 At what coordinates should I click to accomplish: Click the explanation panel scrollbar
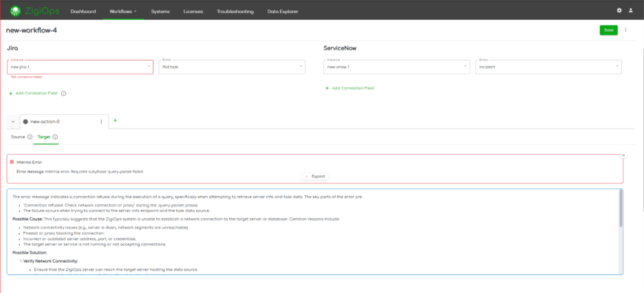[x=621, y=208]
